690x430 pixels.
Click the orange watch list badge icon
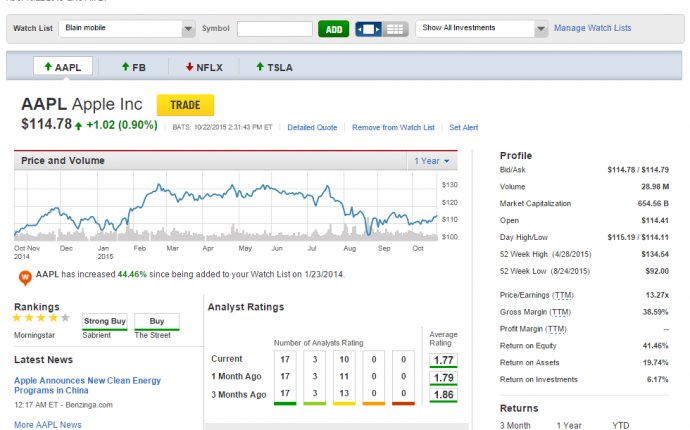25,278
